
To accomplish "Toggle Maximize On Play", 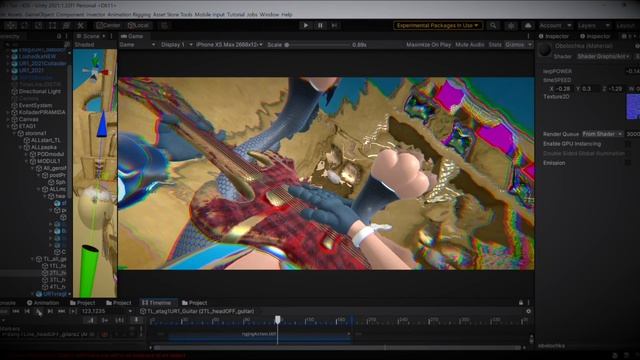I will [429, 44].
